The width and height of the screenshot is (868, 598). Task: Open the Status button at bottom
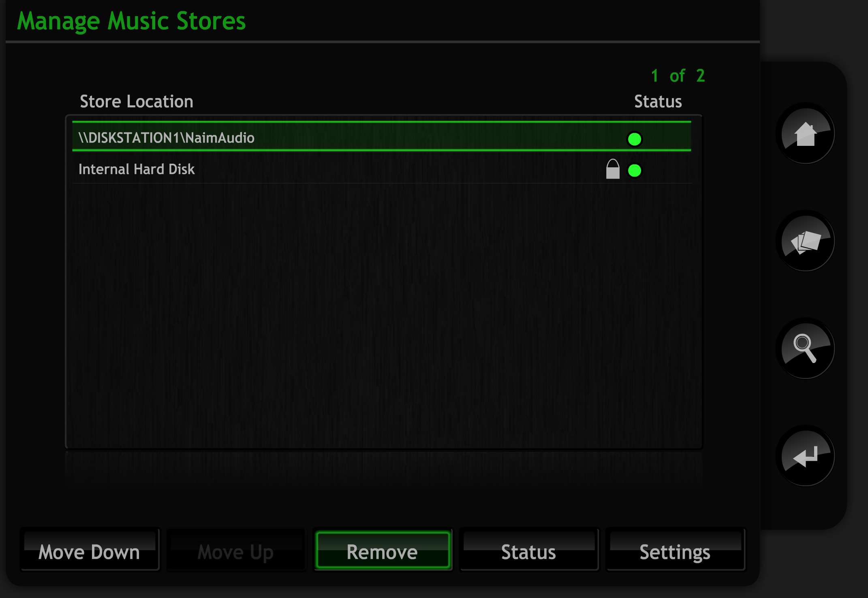(x=529, y=550)
